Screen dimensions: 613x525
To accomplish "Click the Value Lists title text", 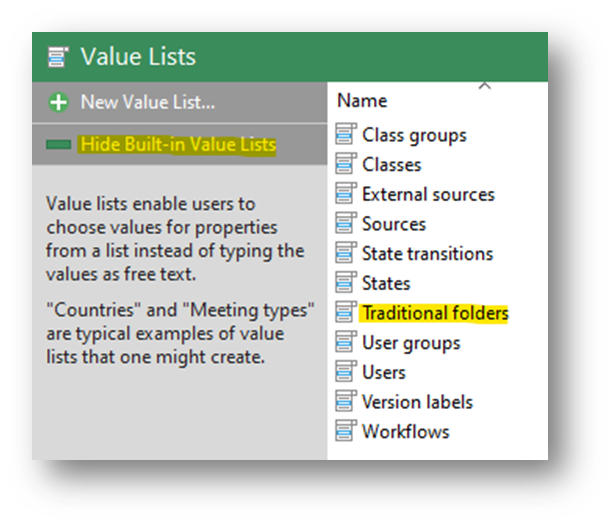I will tap(138, 57).
